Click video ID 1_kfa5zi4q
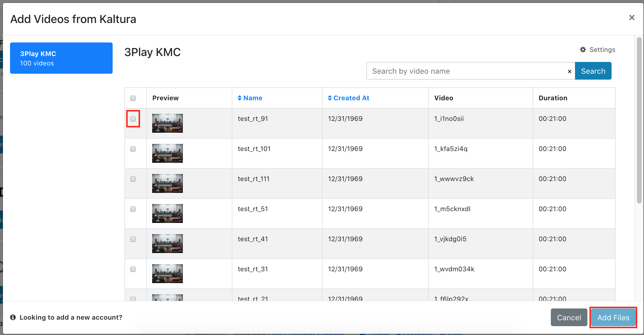This screenshot has height=335, width=644. coord(451,149)
